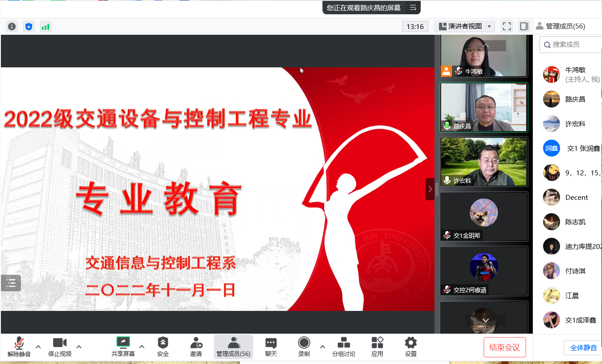This screenshot has height=364, width=602.
Task: Open the 应用 apps icon
Action: tap(377, 347)
